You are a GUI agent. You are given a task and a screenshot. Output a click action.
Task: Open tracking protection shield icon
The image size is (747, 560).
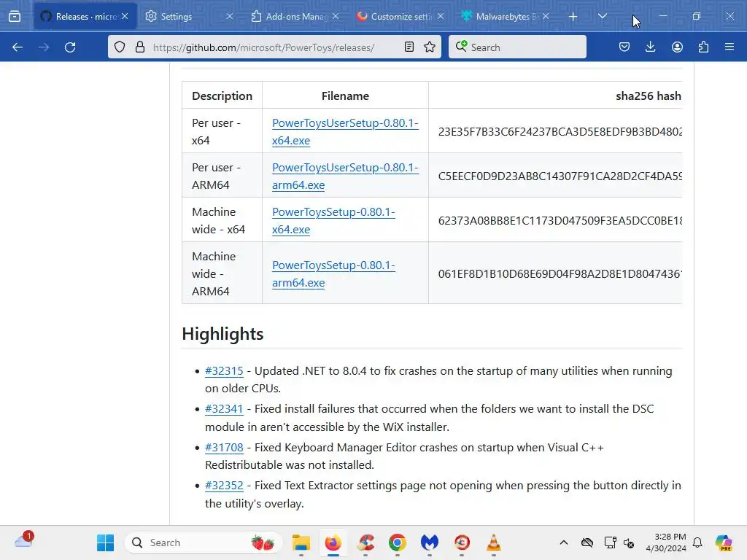click(x=120, y=47)
